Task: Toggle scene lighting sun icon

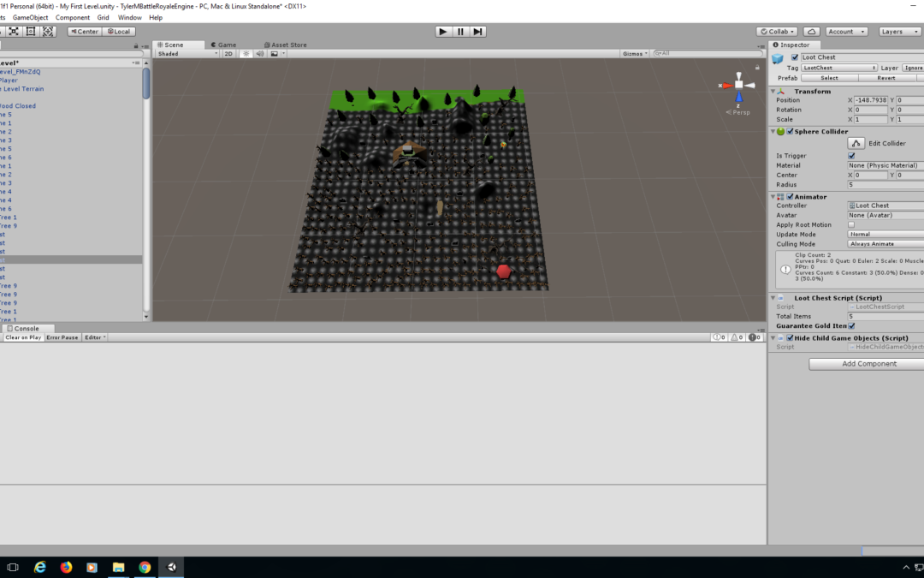Action: tap(246, 54)
